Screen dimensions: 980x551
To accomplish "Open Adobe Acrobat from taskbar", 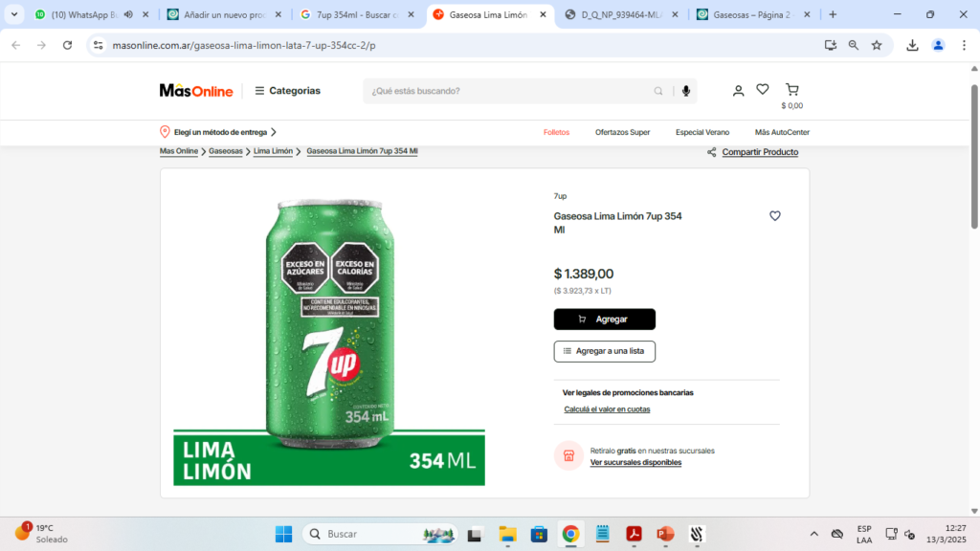I will pos(634,534).
